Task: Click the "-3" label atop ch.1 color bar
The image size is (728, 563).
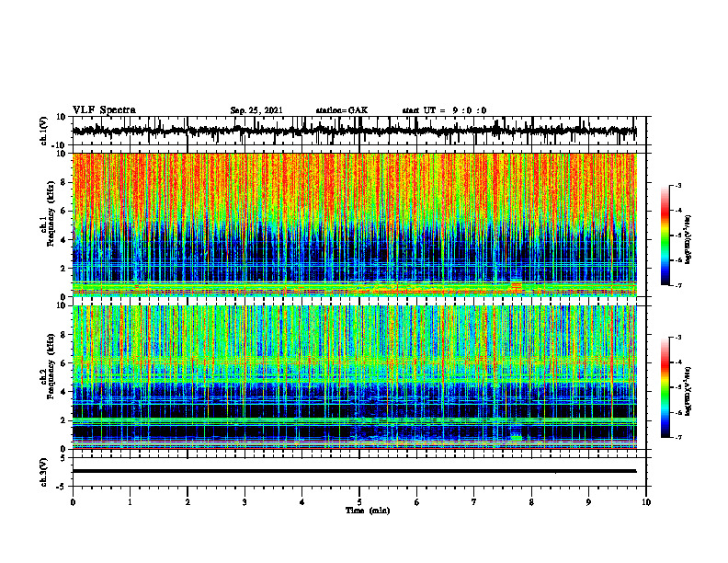Action: 678,185
